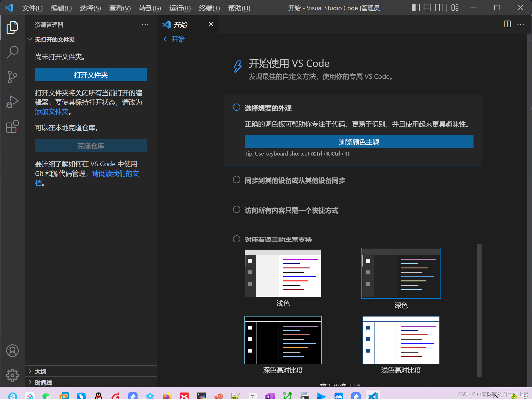
Task: Open the Run and Debug view
Action: (12, 102)
